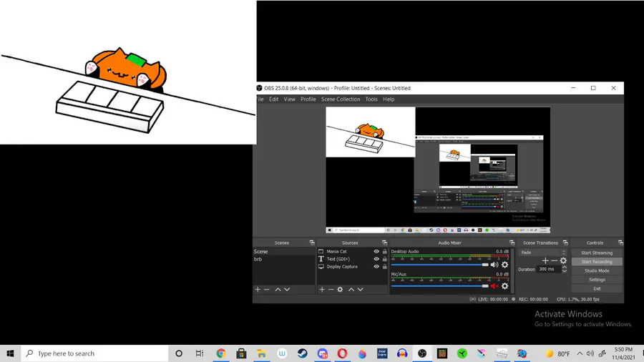This screenshot has width=644, height=362.
Task: Add a new source with plus icon
Action: click(x=322, y=289)
